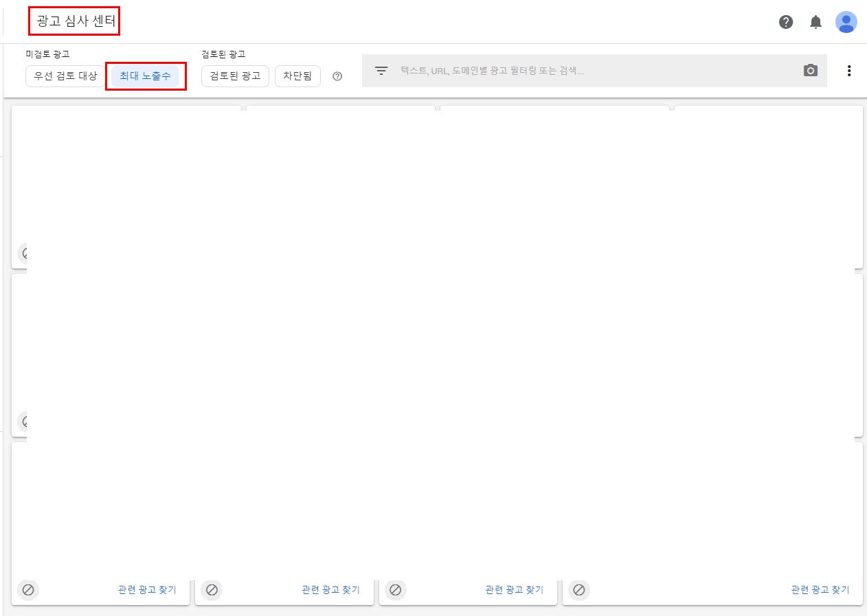Viewport: 867px width, 616px height.
Task: Focus the ad filter search field
Action: coord(594,71)
